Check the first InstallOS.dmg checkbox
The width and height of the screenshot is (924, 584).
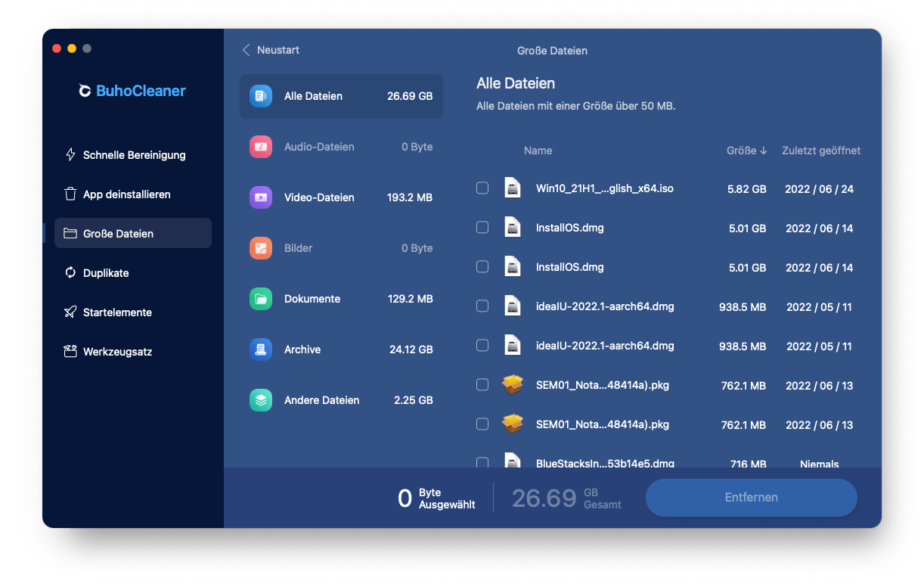pos(482,228)
